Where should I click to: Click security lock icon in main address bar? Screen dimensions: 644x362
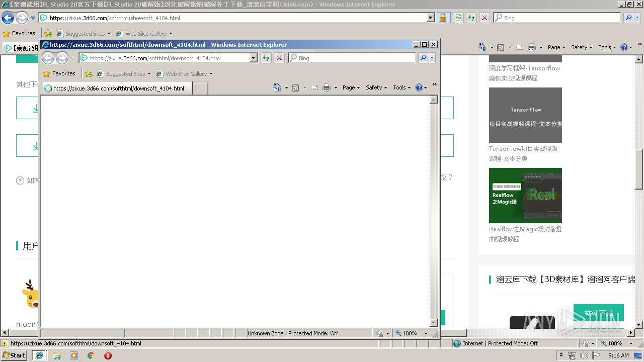pos(443,18)
